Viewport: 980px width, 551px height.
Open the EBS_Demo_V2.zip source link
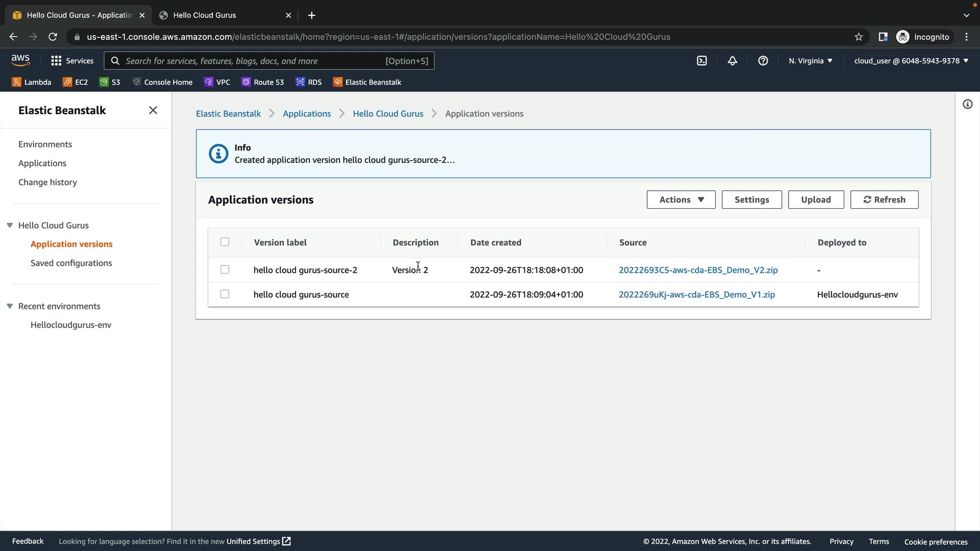click(x=698, y=270)
